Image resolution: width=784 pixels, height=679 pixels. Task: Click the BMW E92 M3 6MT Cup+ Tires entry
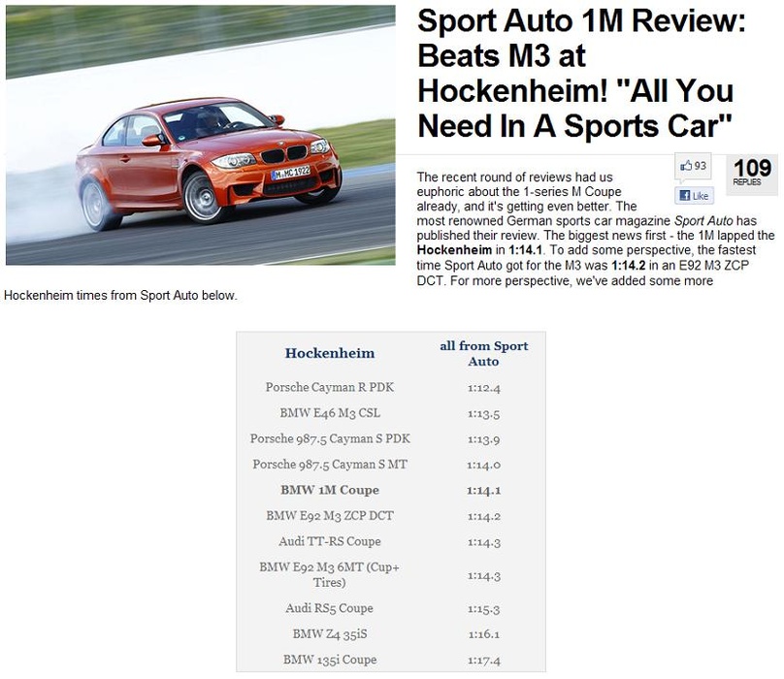[x=330, y=574]
